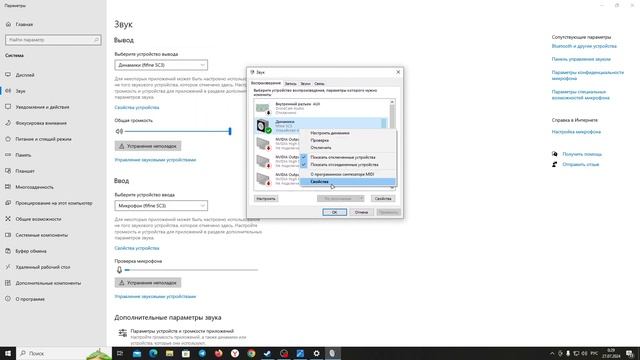Viewport: 640px width, 360px height.
Task: Click Отмена in the Sound dialog
Action: (361, 212)
